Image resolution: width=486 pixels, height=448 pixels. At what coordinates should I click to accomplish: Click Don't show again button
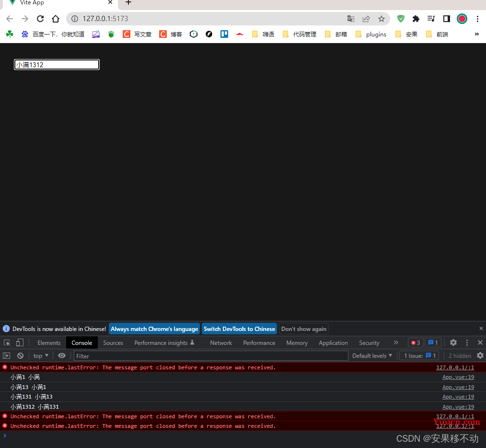pos(304,329)
